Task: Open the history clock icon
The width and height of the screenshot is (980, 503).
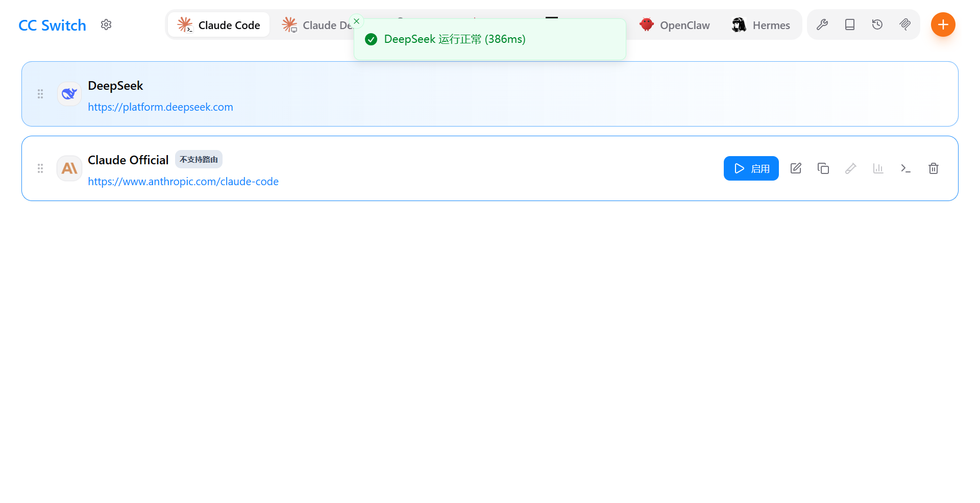Action: 877,24
